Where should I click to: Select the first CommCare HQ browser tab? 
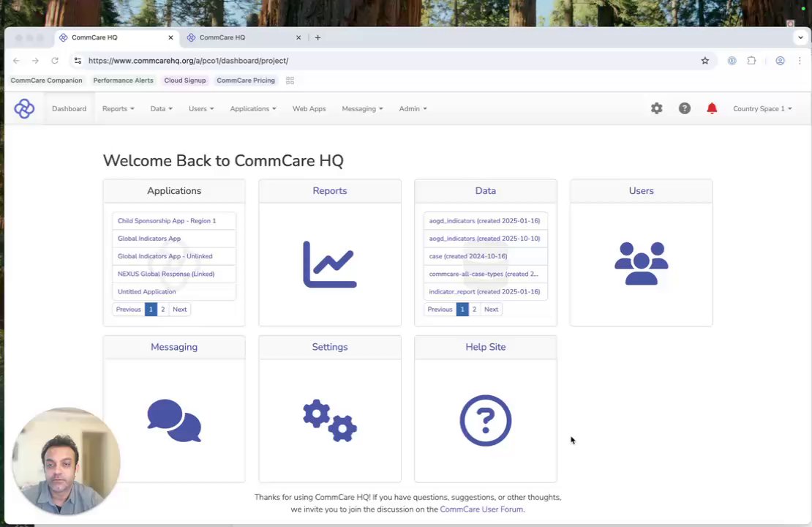pyautogui.click(x=116, y=37)
